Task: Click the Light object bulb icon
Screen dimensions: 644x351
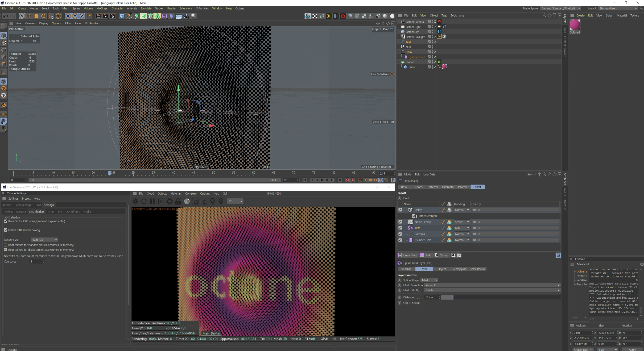Action: coord(193,16)
